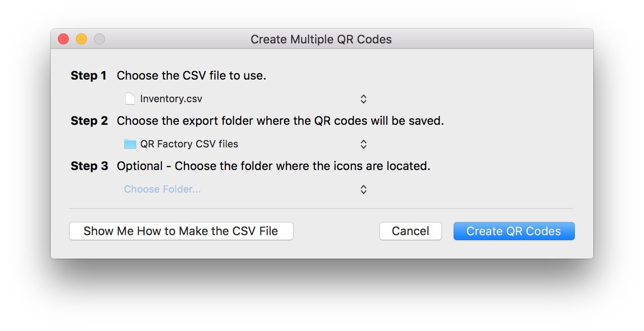Close the dialog with the red button

(63, 39)
